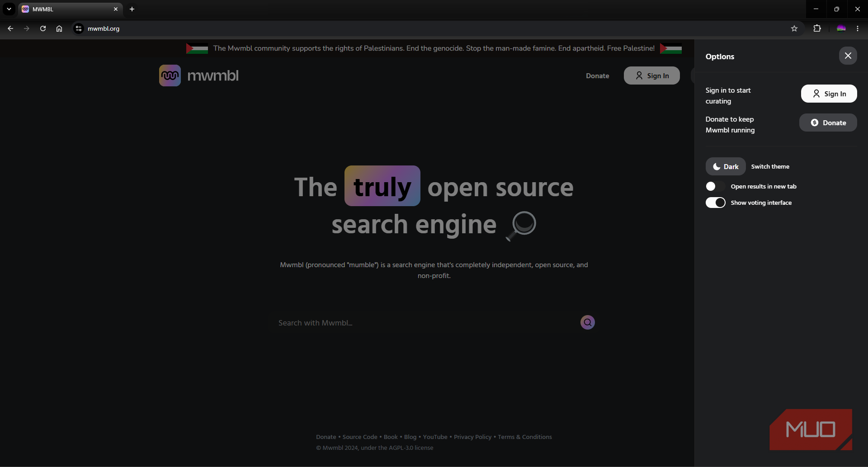Open the browser extensions puzzle icon

(817, 28)
